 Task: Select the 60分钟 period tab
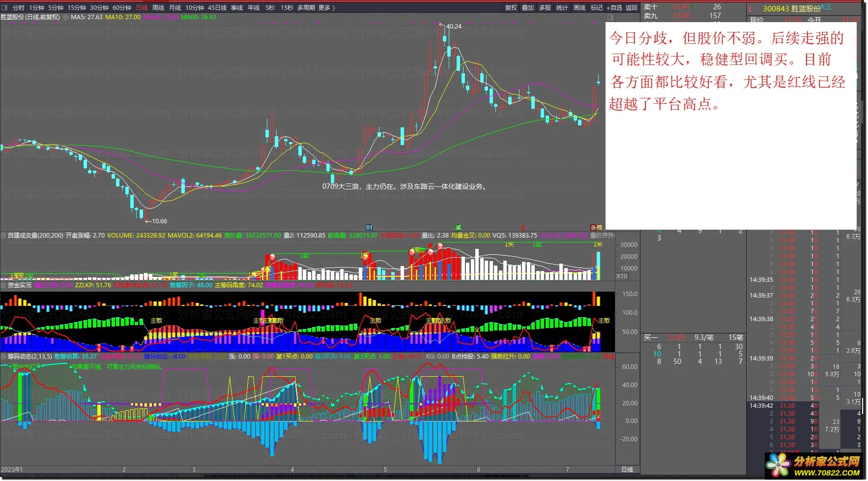click(122, 8)
